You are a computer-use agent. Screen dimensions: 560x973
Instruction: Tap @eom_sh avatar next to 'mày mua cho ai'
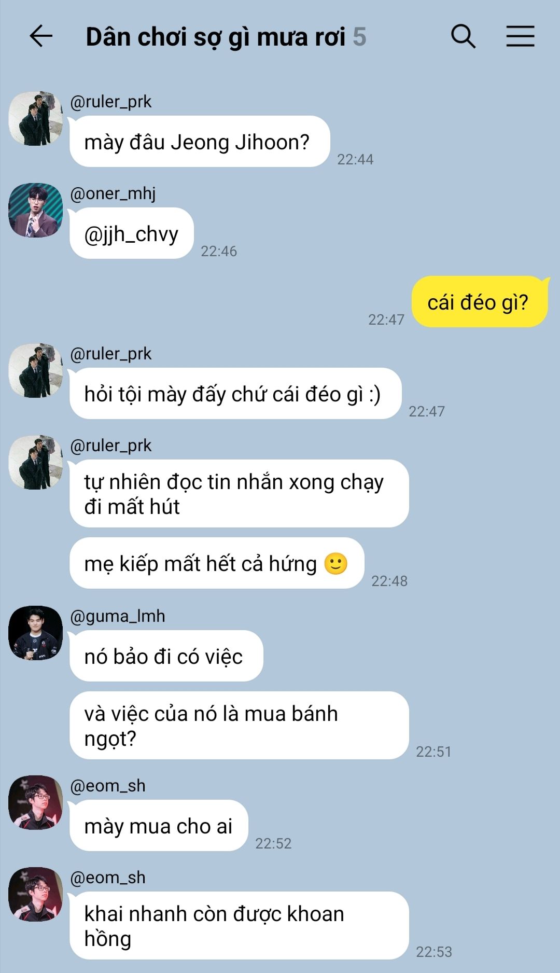coord(36,802)
